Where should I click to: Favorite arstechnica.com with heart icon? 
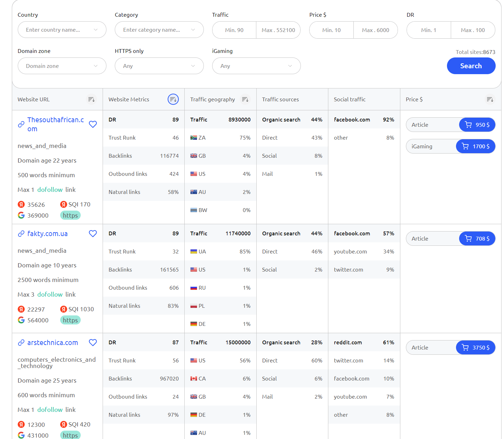pyautogui.click(x=93, y=343)
